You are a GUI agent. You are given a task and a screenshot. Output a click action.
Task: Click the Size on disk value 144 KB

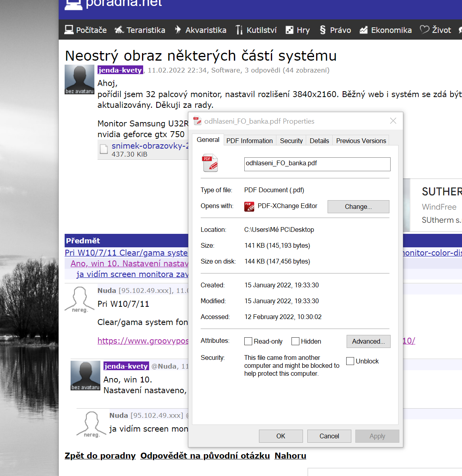tap(277, 262)
